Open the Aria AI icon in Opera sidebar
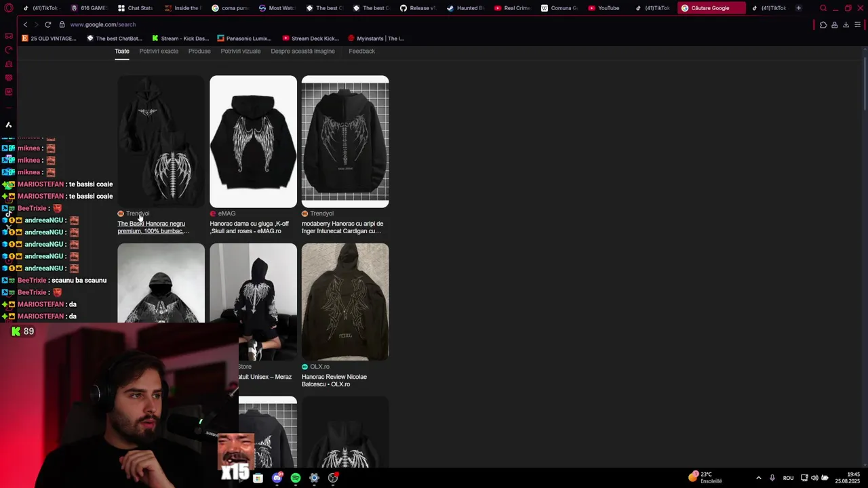This screenshot has width=868, height=488. click(x=9, y=125)
